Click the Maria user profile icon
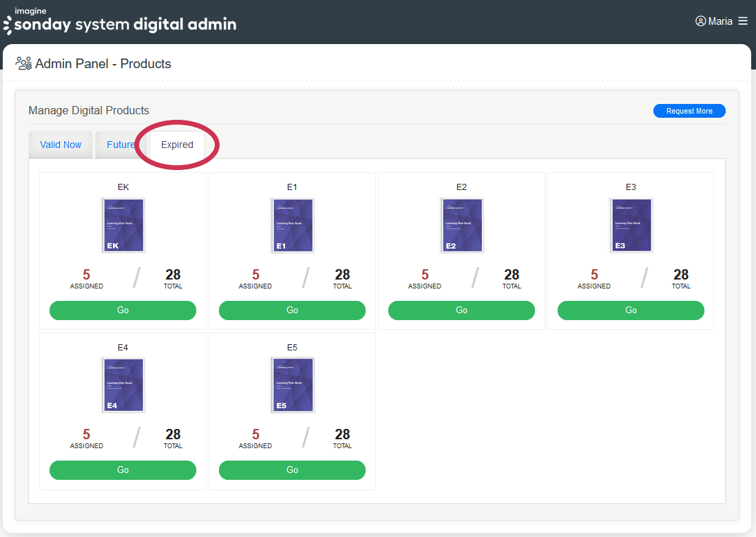Screen dimensions: 756x537 click(x=701, y=21)
